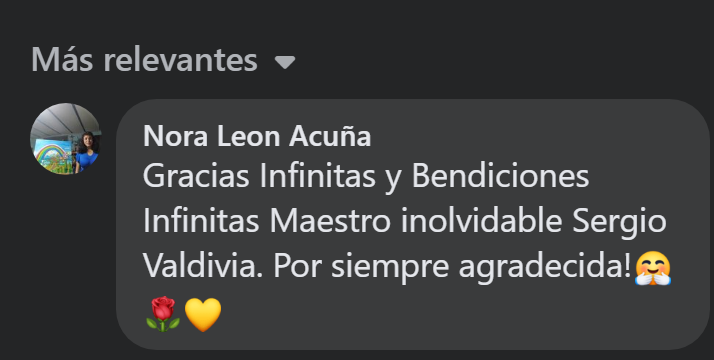714x360 pixels.
Task: Click the hugging face emoji
Action: pyautogui.click(x=653, y=269)
